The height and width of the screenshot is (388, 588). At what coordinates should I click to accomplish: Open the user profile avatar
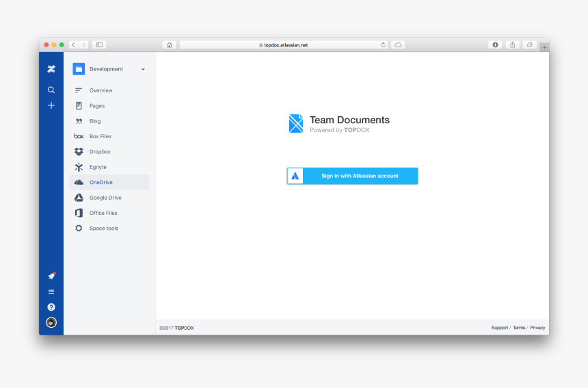51,322
